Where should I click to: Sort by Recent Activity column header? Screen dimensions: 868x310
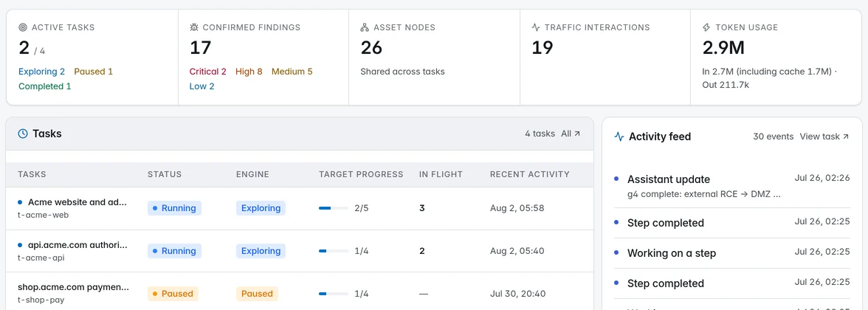click(530, 174)
